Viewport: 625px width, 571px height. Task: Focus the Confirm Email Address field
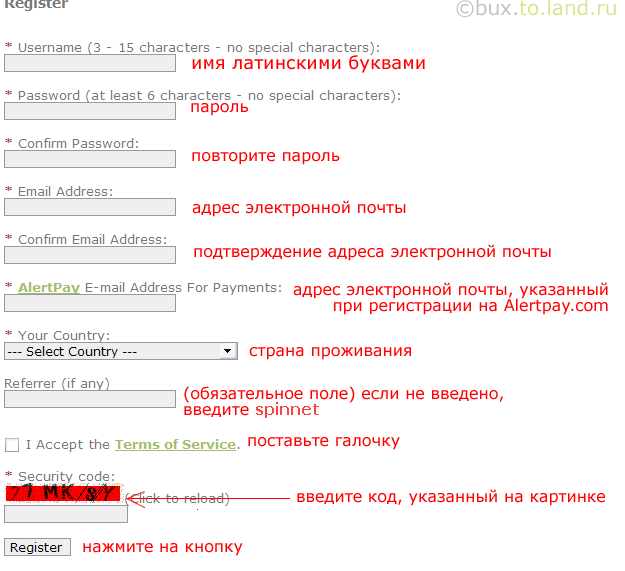coord(90,255)
